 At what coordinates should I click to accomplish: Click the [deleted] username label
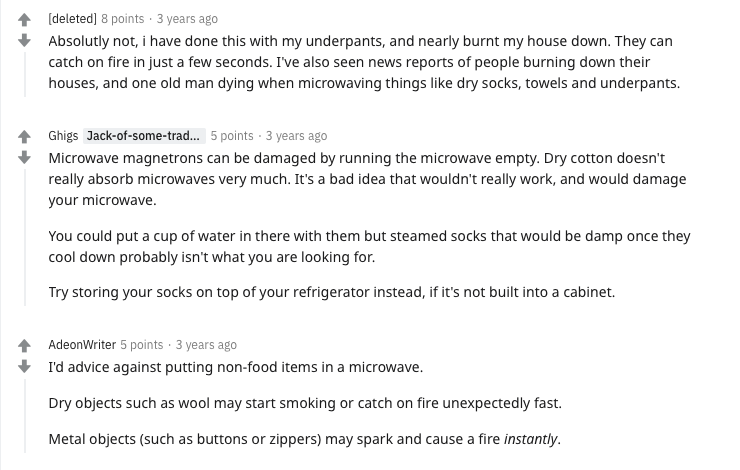click(72, 19)
